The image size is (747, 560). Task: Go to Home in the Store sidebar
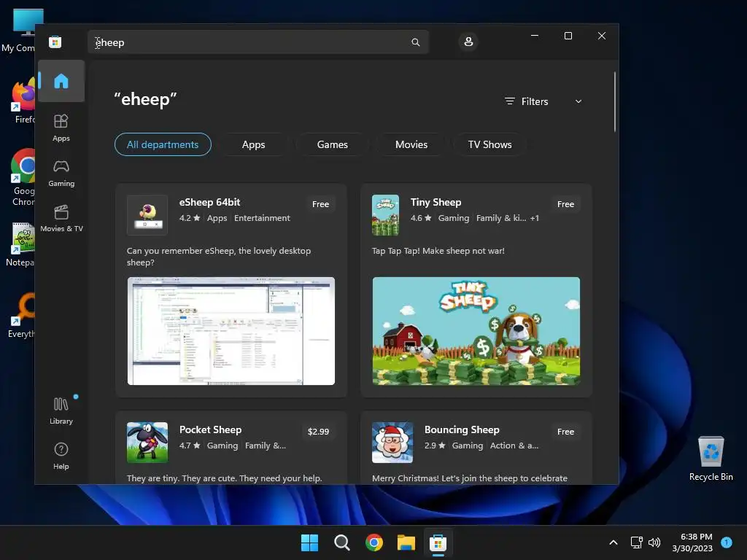point(61,81)
